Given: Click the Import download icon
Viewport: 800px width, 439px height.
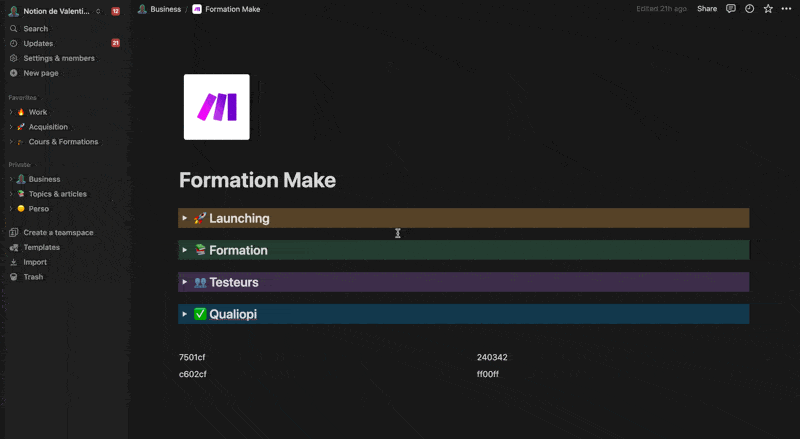Looking at the screenshot, I should point(14,262).
